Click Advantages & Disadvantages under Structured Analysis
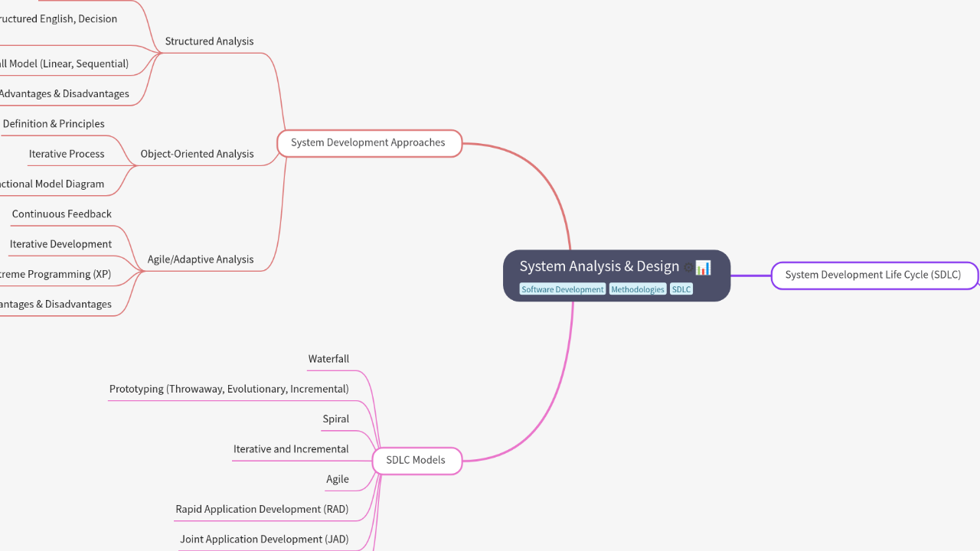Viewport: 980px width, 551px height. point(64,94)
